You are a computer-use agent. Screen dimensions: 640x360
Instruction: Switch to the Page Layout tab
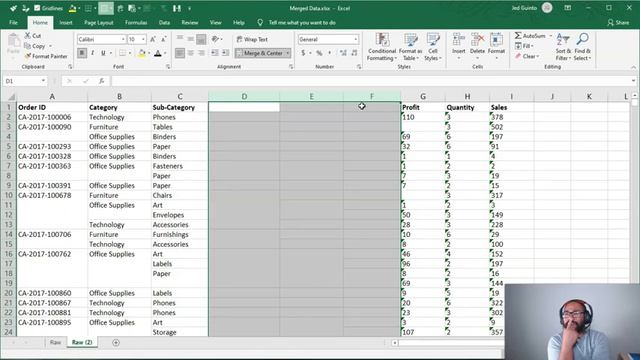(x=99, y=22)
